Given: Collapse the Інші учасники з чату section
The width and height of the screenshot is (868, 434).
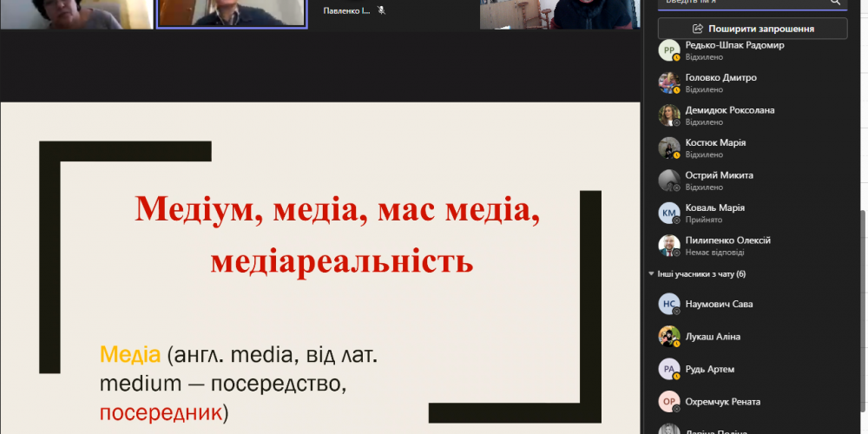Looking at the screenshot, I should [652, 274].
